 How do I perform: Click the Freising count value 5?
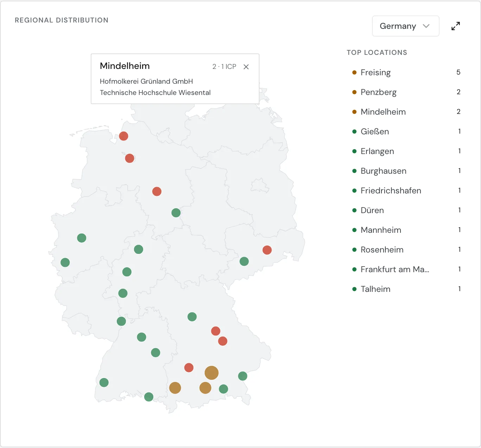tap(458, 72)
